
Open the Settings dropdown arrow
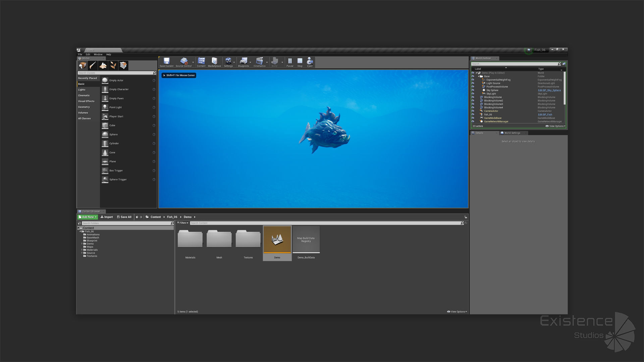[234, 62]
